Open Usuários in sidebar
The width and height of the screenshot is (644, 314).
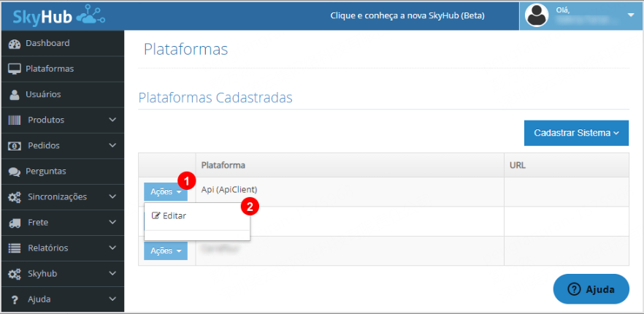63,94
